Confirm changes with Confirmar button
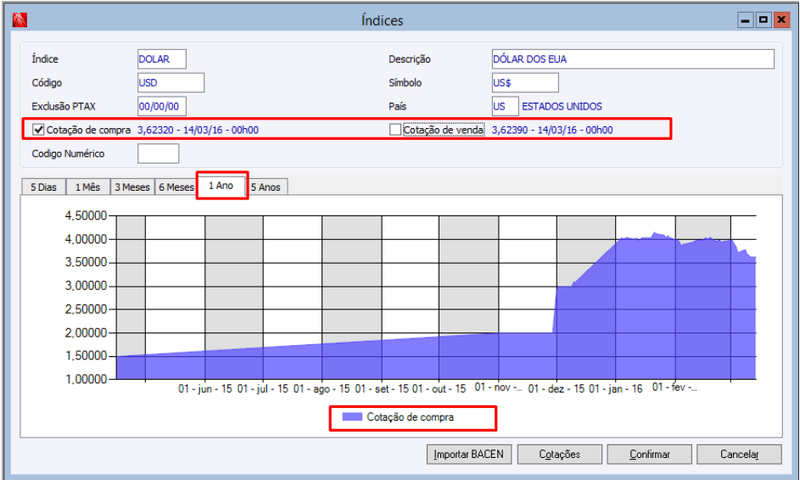 (649, 454)
